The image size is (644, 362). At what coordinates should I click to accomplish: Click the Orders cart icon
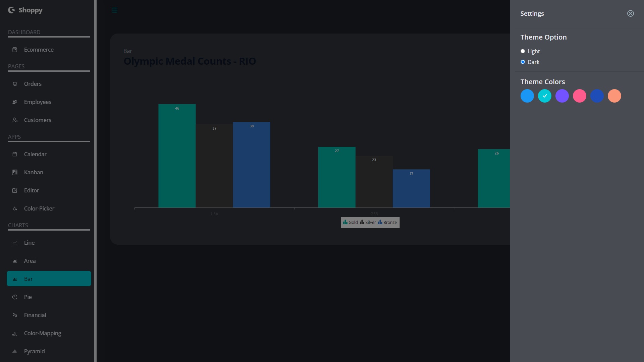pos(15,84)
